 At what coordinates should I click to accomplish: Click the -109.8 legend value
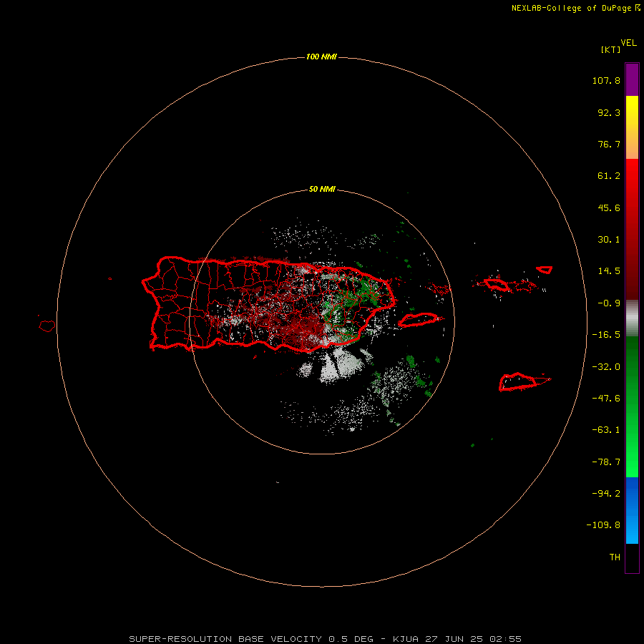click(603, 525)
